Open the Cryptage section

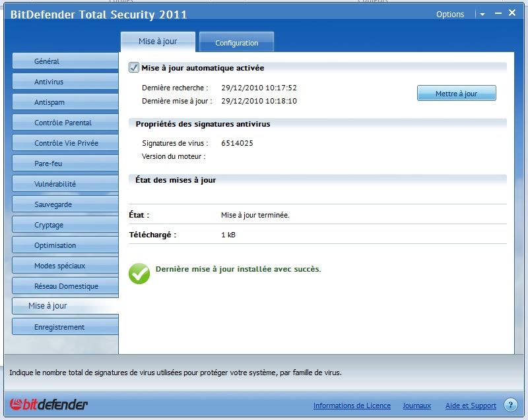[x=65, y=225]
